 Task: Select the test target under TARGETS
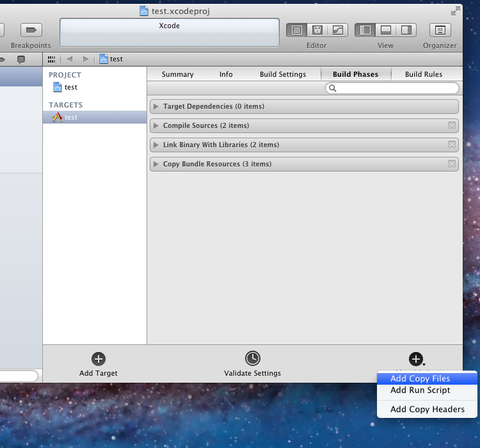coord(95,117)
